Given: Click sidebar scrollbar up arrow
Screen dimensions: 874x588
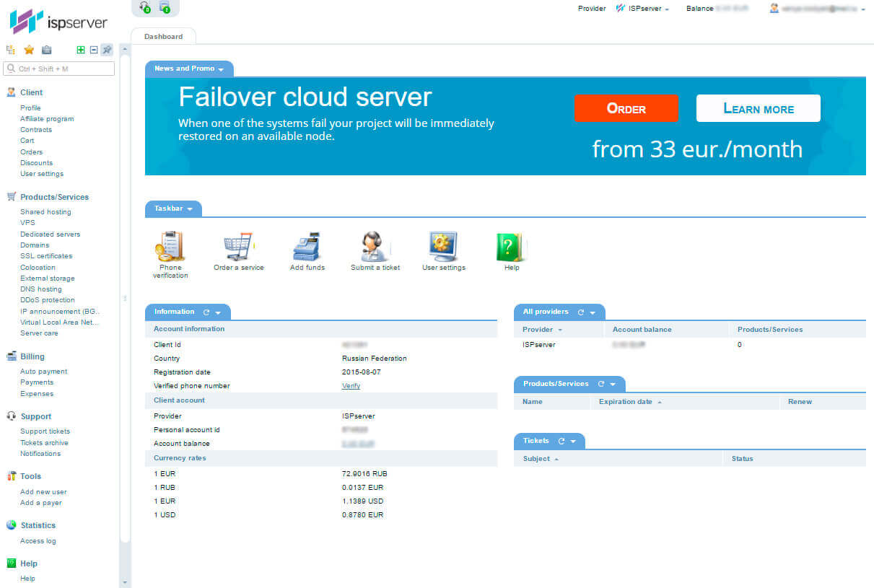Looking at the screenshot, I should (124, 49).
